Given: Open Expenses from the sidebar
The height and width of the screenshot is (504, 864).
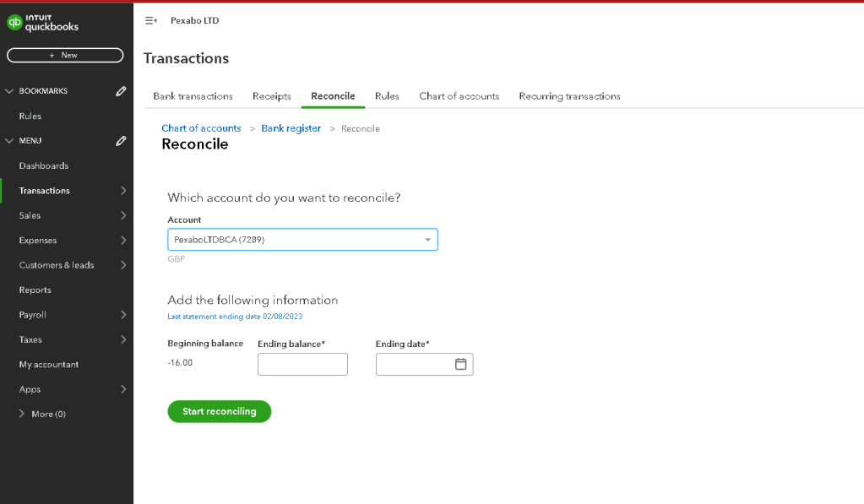Looking at the screenshot, I should pyautogui.click(x=37, y=240).
